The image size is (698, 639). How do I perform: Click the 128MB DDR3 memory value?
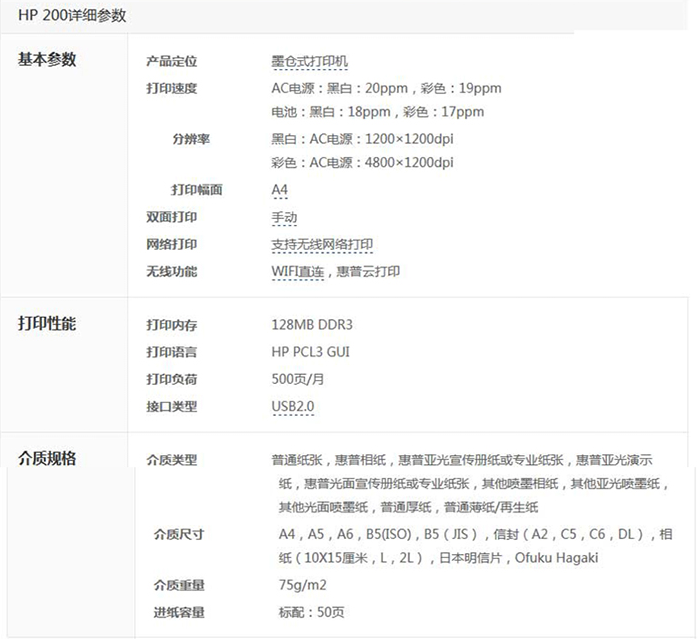point(312,325)
